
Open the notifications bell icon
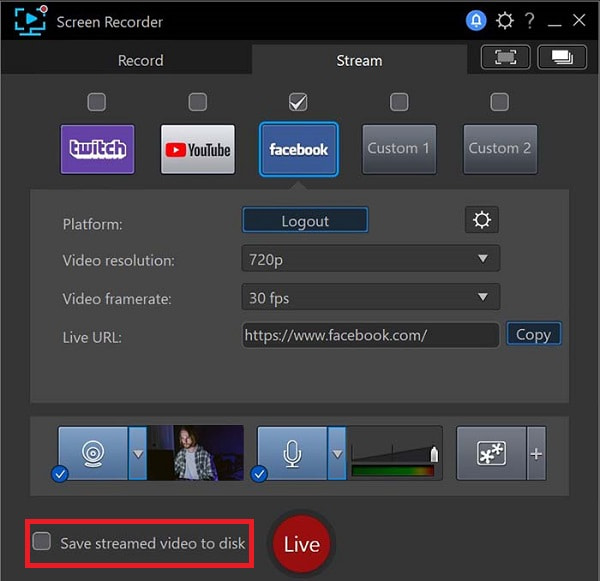476,20
